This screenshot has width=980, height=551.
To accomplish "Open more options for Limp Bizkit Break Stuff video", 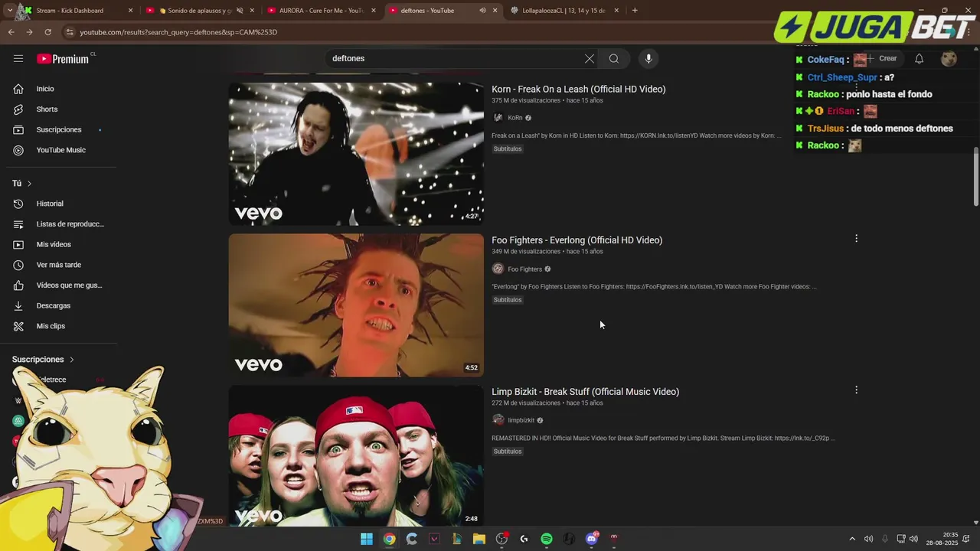I will [856, 390].
